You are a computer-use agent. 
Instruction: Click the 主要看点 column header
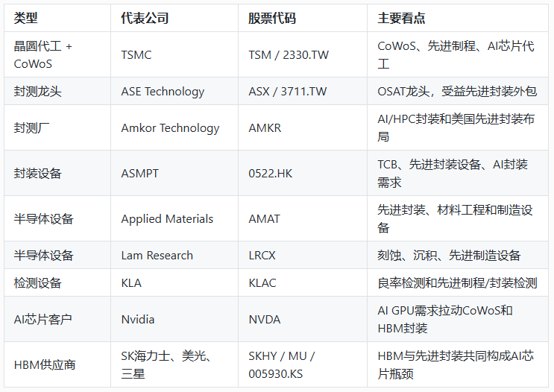tap(458, 18)
